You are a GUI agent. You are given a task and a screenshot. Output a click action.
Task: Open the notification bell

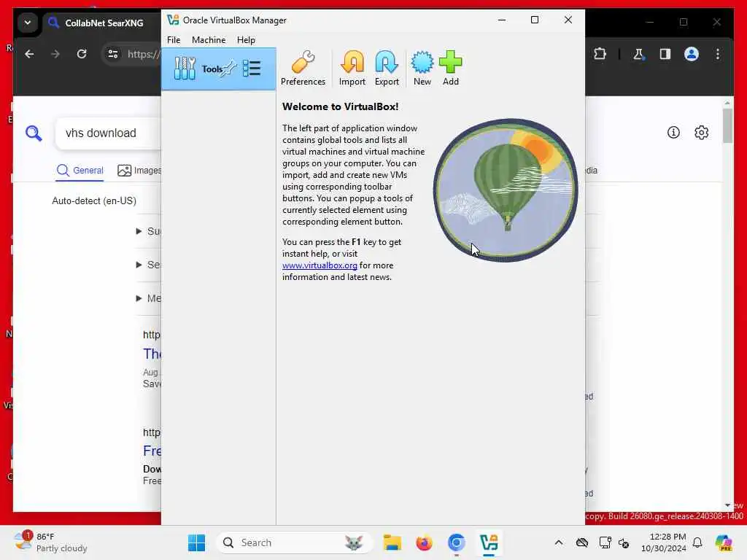(697, 542)
